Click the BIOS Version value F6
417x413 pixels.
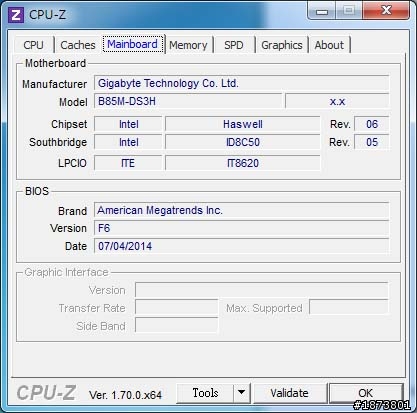click(x=242, y=228)
